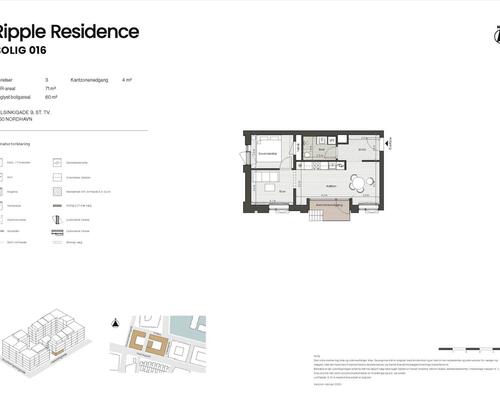Click the staircase next to the terrace
The height and width of the screenshot is (400, 500).
click(x=317, y=214)
